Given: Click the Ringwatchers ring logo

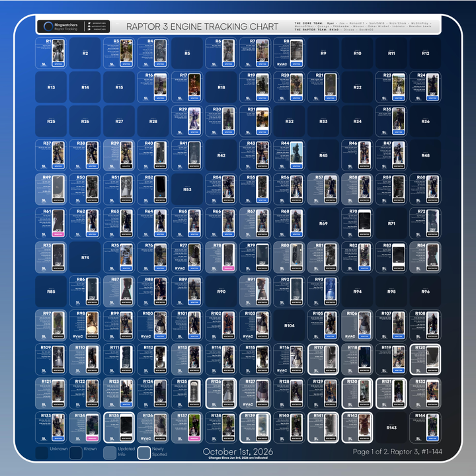Looking at the screenshot, I should click(48, 26).
